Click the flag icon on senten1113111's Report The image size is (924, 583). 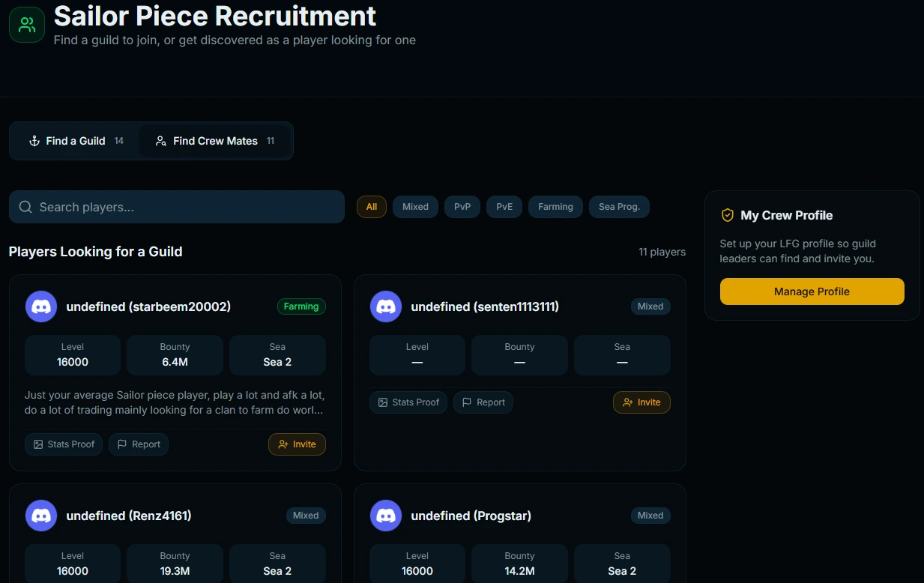tap(467, 402)
